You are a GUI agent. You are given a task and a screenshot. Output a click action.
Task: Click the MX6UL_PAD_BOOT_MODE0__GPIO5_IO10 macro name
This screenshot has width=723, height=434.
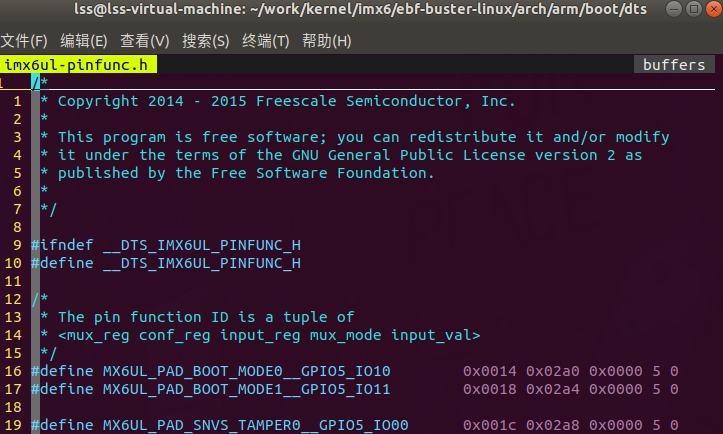246,371
